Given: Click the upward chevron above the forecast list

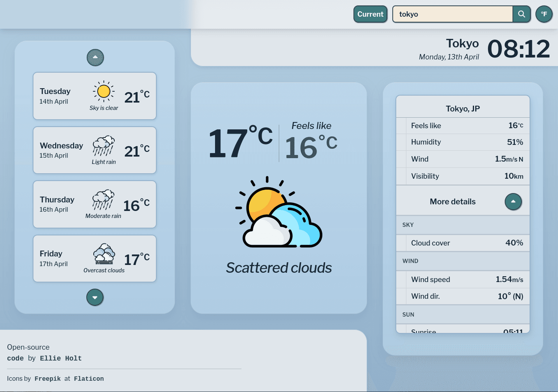Looking at the screenshot, I should click(95, 57).
